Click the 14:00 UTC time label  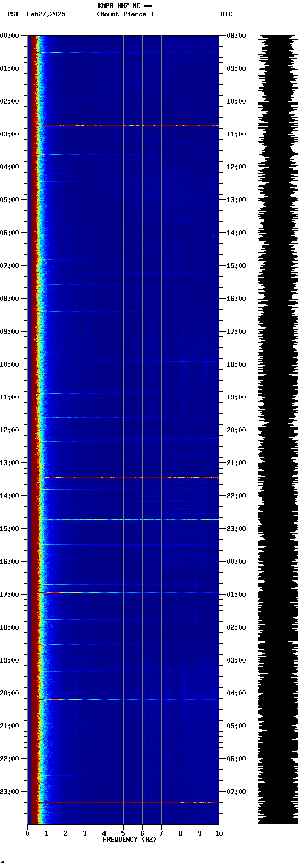(236, 233)
